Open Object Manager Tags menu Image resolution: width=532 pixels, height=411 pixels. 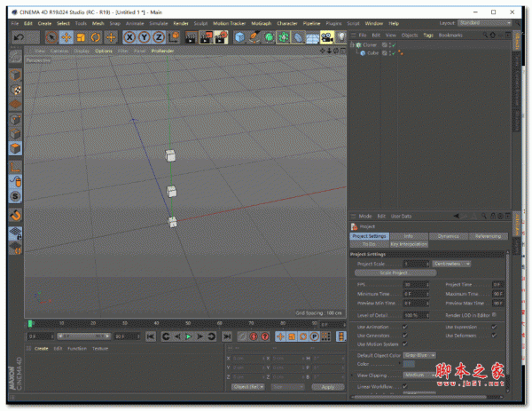pos(428,36)
